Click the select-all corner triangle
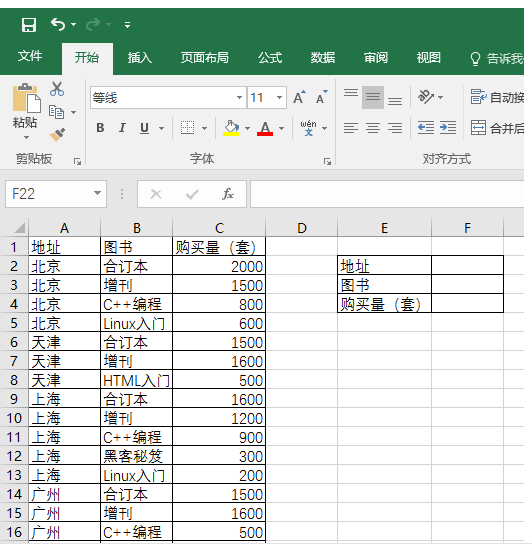 [x=19, y=228]
